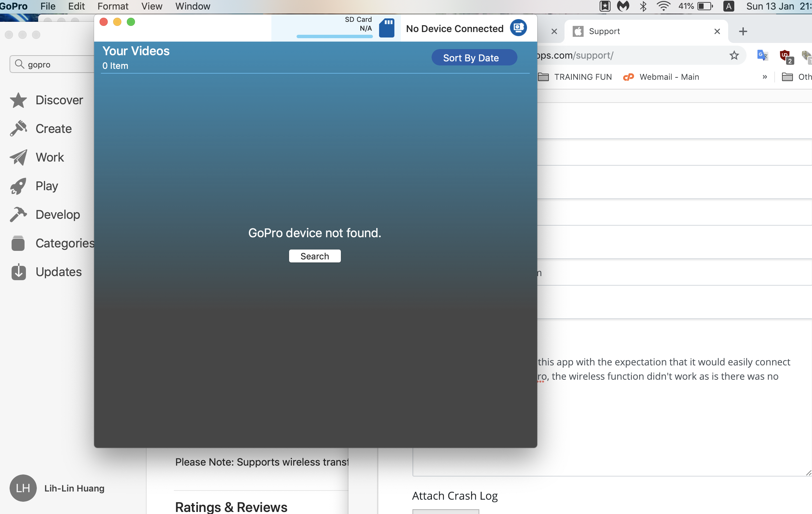This screenshot has width=812, height=514.
Task: Click the Wi-Fi icon in menu bar
Action: pos(663,6)
